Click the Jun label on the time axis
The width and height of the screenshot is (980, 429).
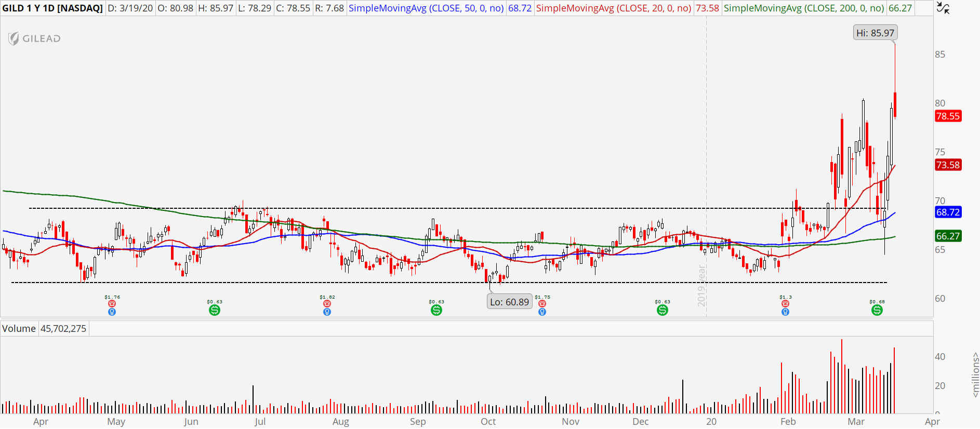tap(191, 421)
